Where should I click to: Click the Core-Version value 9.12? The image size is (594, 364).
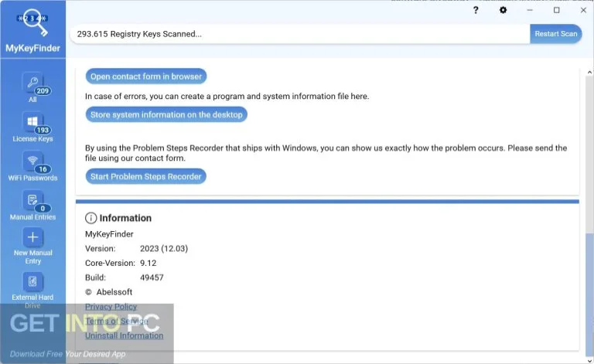(148, 263)
